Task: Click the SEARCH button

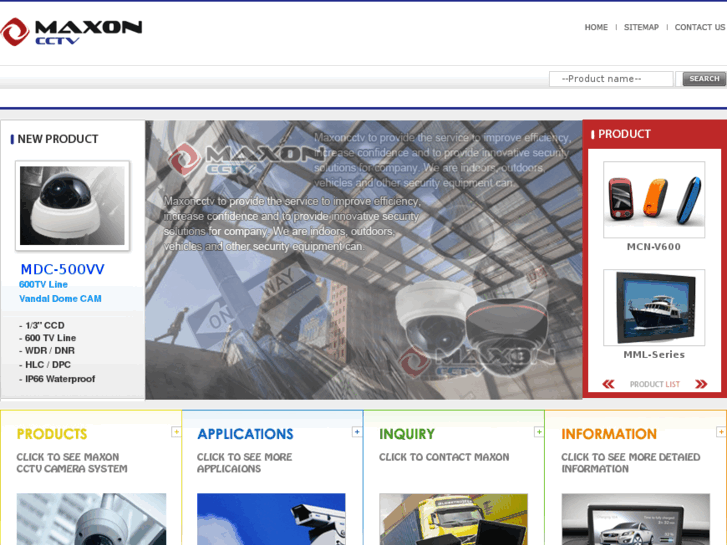Action: click(x=704, y=79)
